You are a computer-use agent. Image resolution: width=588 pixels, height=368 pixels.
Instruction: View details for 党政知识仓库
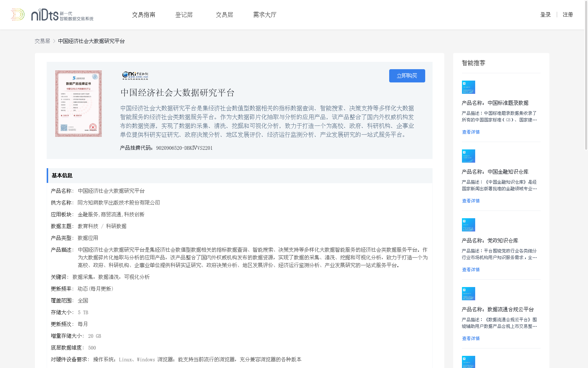471,270
